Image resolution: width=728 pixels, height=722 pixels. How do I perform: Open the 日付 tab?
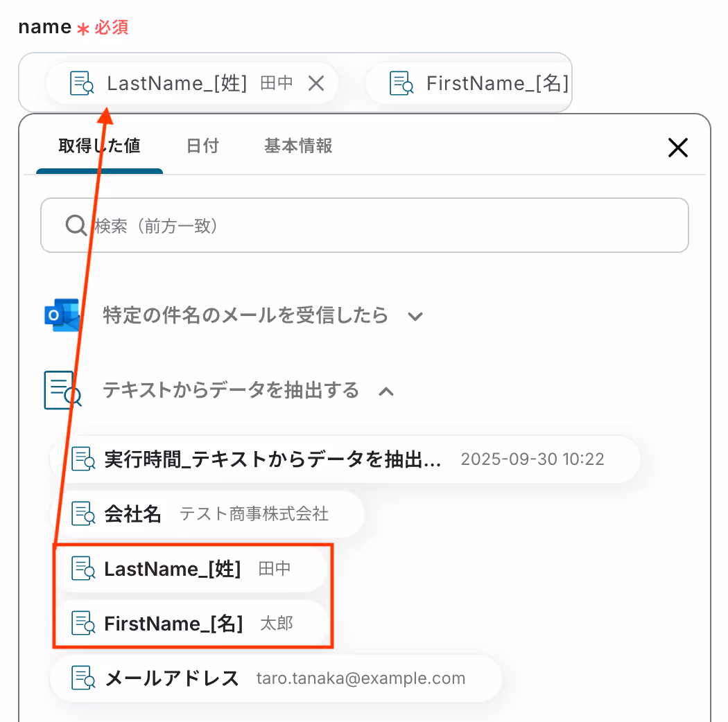tap(202, 146)
